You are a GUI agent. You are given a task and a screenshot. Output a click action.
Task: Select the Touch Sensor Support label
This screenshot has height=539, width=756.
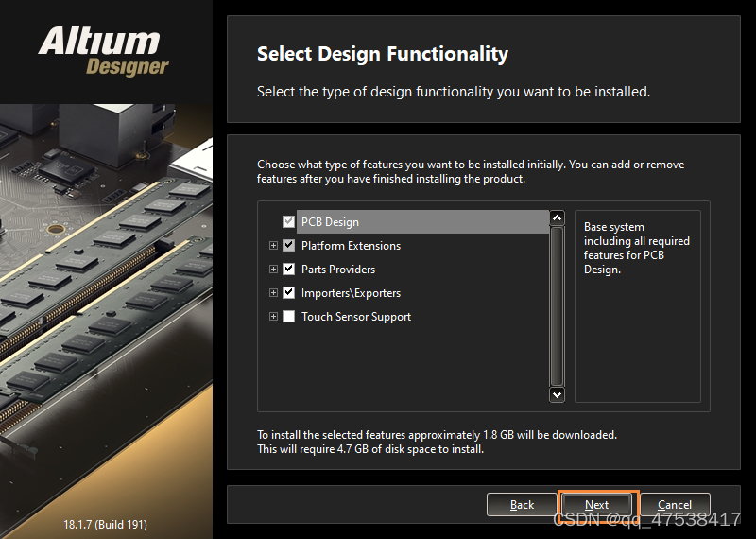[x=356, y=317]
